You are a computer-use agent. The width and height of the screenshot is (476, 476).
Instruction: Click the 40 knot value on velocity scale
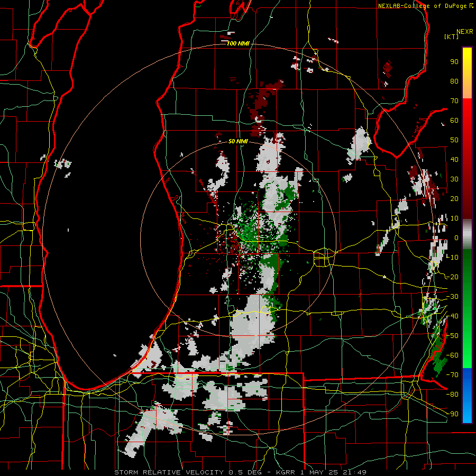tap(454, 160)
